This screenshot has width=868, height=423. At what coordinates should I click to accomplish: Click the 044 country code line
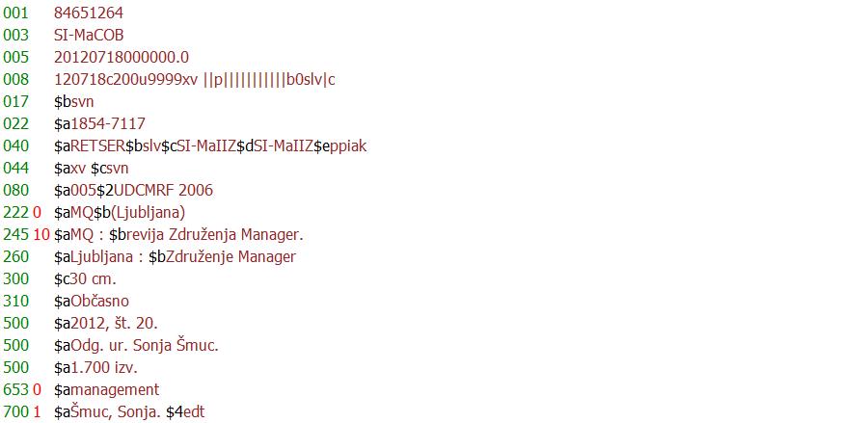[92, 168]
